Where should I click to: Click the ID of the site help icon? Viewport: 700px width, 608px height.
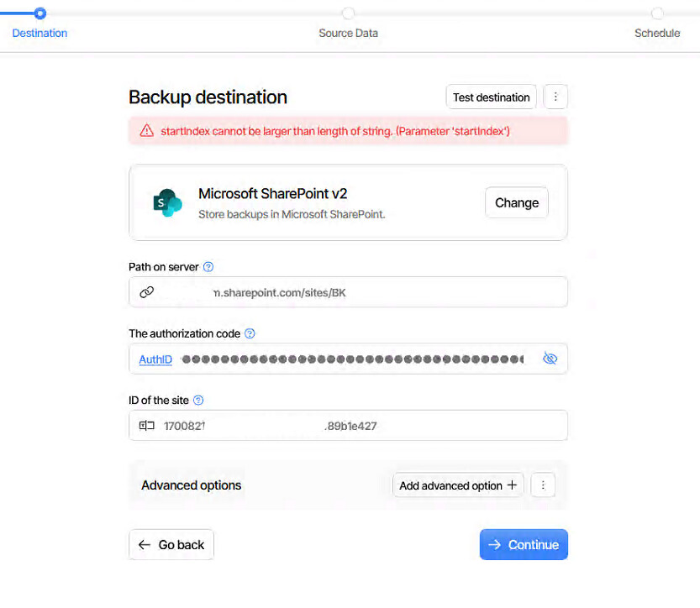coord(198,401)
